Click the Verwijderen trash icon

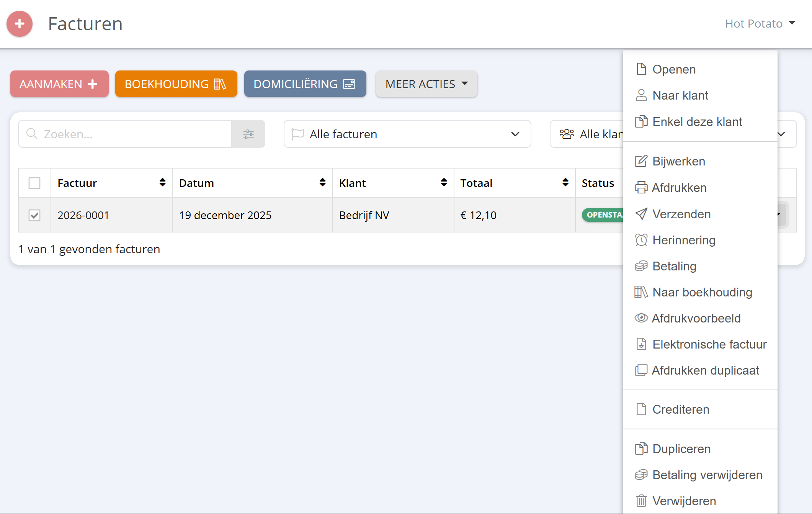(641, 501)
